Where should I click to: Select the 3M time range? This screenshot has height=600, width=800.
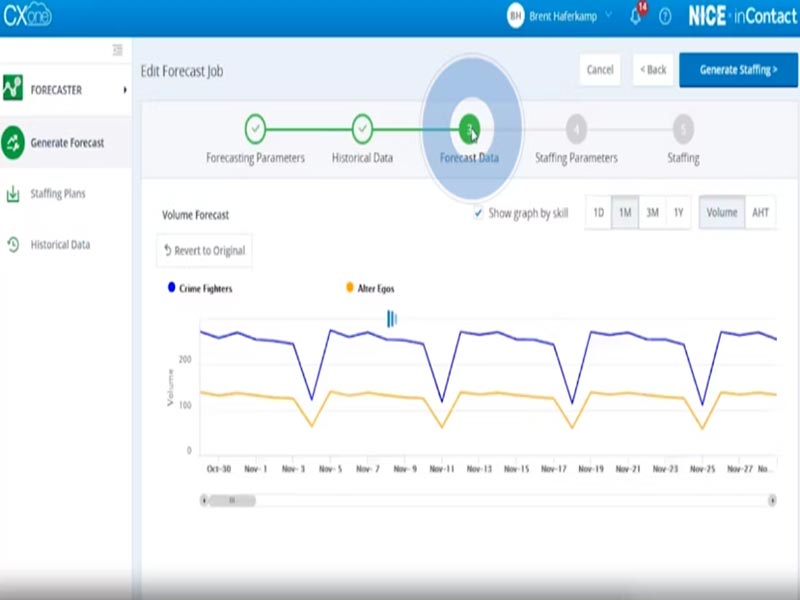651,213
